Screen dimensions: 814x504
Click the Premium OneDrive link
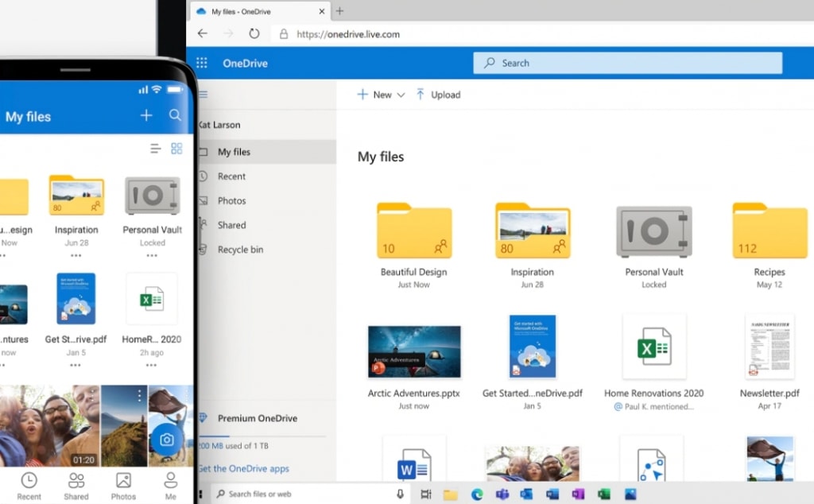point(258,418)
